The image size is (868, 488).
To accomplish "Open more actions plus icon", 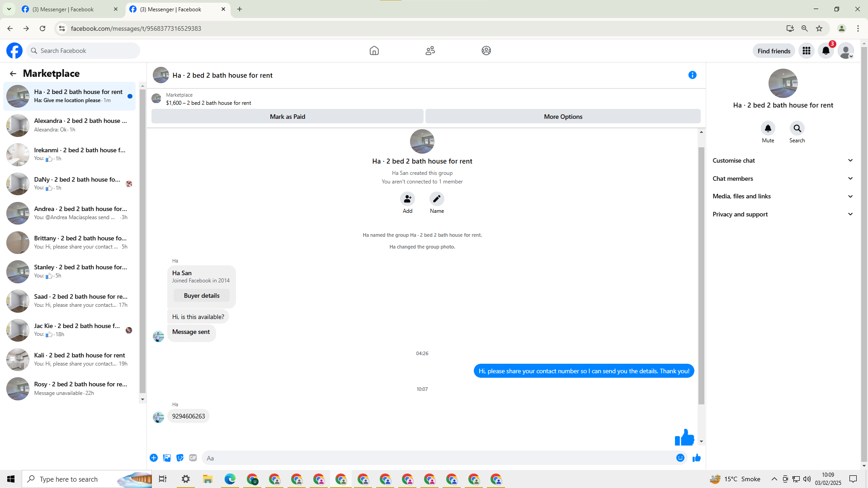I will pos(154,458).
